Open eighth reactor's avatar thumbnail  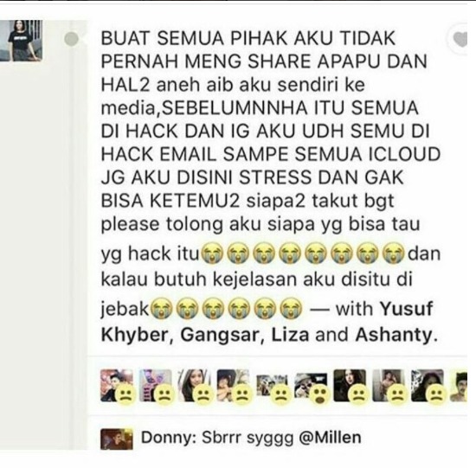[389, 386]
